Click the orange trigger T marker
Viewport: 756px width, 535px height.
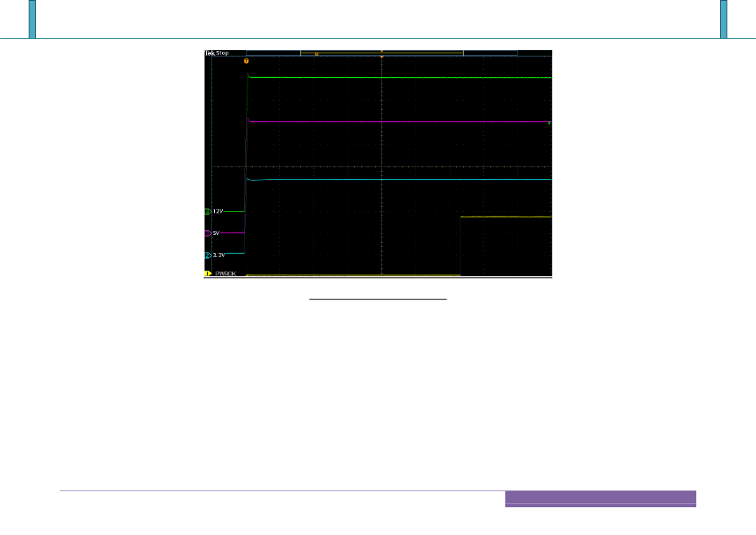click(x=246, y=61)
